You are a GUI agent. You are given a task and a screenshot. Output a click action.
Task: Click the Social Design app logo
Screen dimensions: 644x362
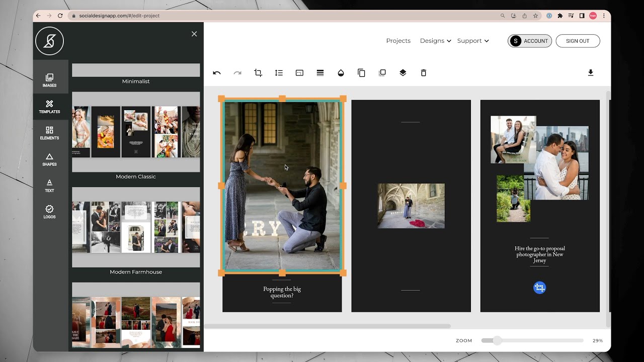[x=49, y=41]
